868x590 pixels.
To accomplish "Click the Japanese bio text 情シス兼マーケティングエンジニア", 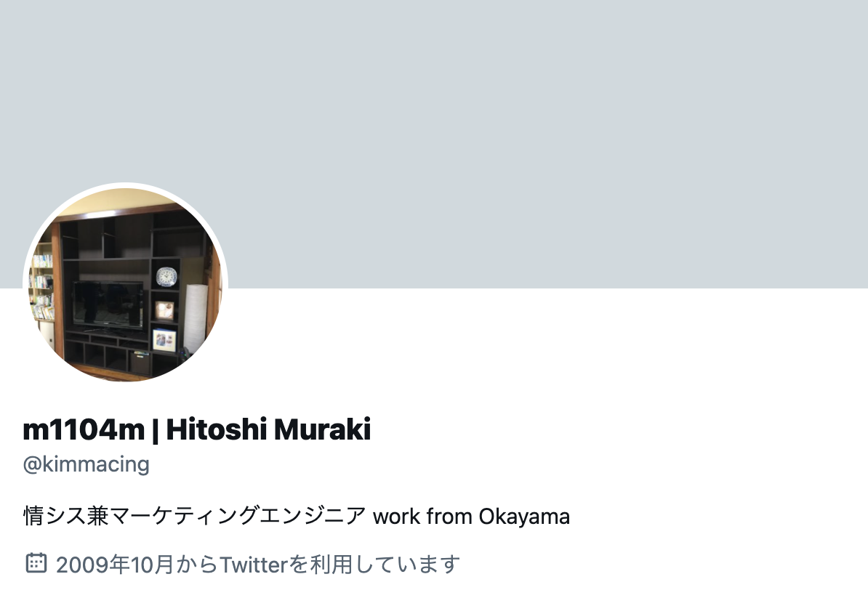I will tap(194, 516).
